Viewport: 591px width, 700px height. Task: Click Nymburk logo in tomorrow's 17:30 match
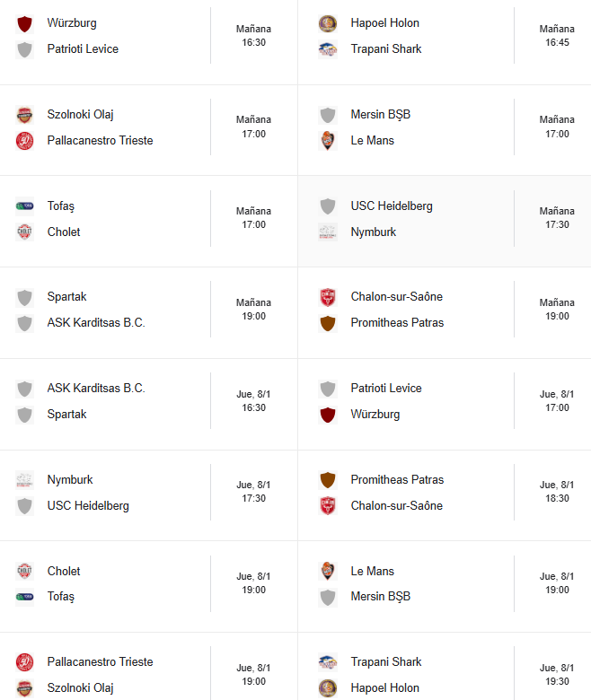(328, 232)
